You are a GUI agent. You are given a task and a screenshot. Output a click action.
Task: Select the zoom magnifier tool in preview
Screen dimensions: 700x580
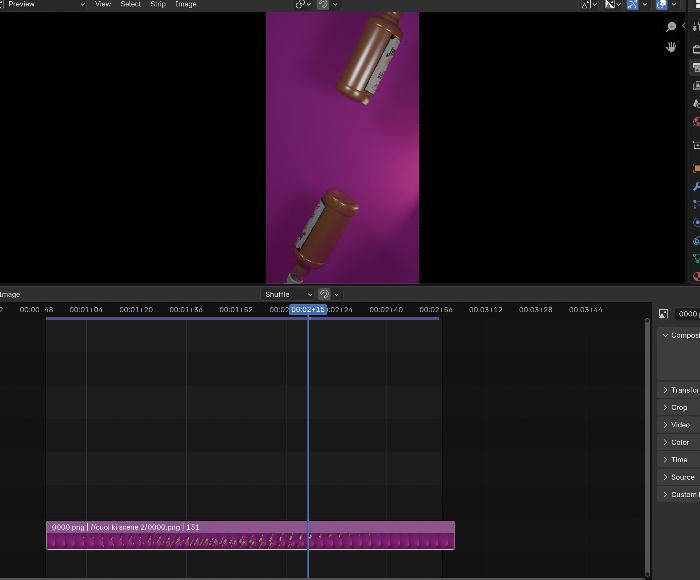[x=671, y=27]
